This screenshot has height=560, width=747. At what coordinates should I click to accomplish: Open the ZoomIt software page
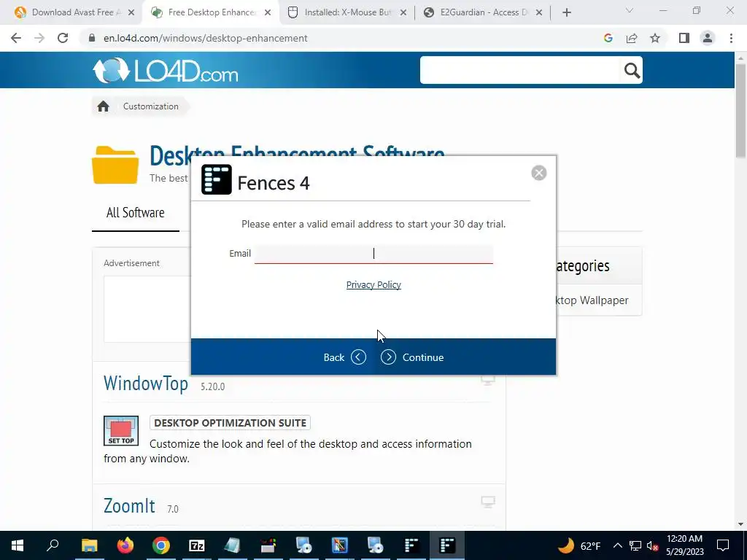[129, 506]
